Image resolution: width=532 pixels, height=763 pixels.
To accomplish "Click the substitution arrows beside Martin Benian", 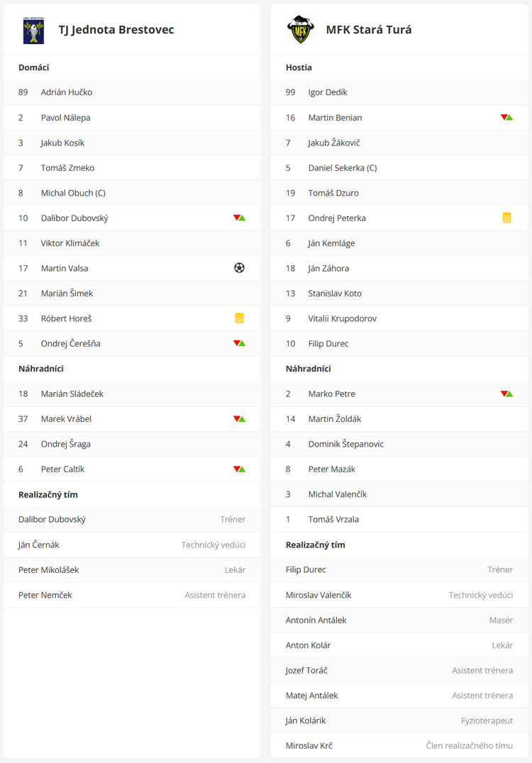I will tap(506, 117).
